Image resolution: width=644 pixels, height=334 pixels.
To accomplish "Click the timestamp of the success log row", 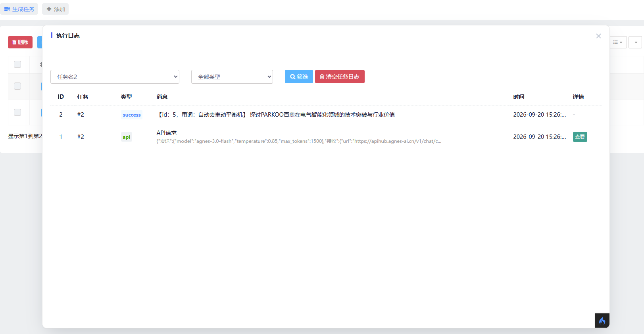I will point(540,115).
